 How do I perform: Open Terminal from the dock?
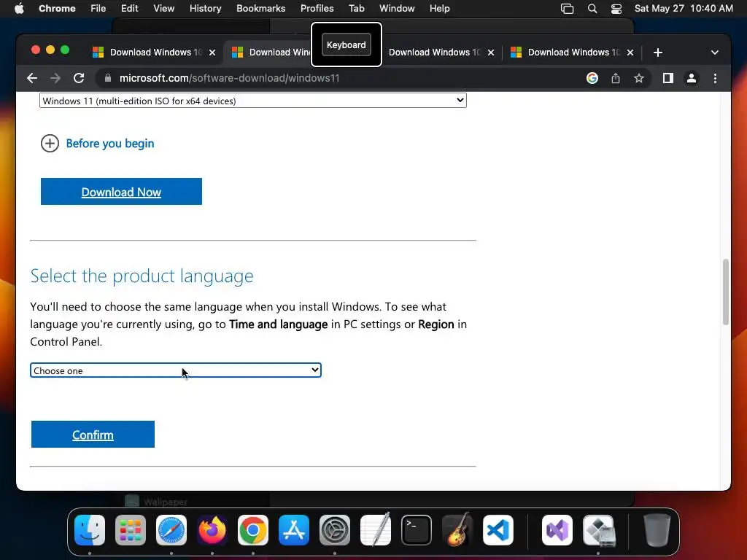click(417, 530)
